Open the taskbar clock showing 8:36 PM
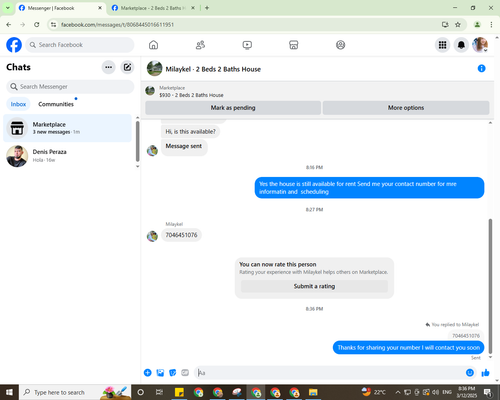Screen dimensions: 500x400 (467, 392)
